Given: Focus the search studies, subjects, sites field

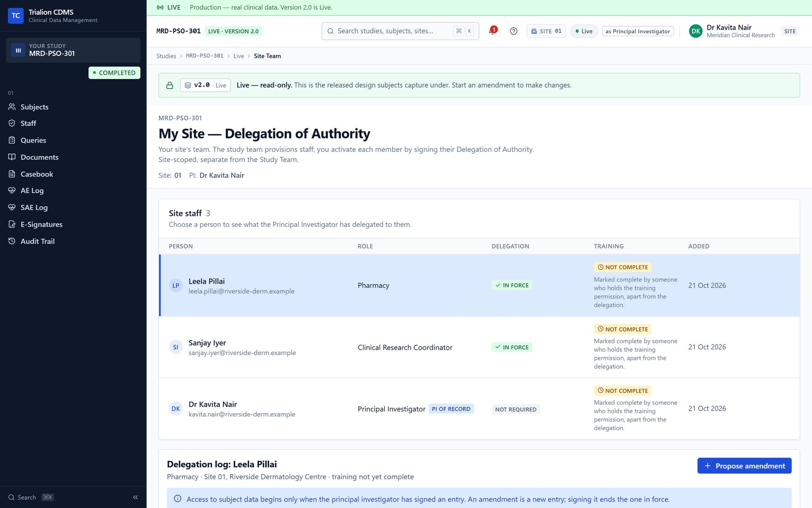Looking at the screenshot, I should tap(400, 31).
